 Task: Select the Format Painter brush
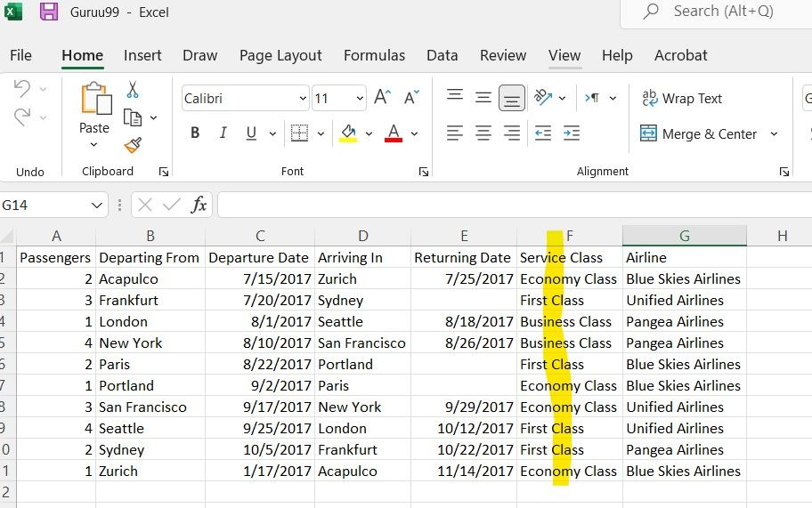[133, 145]
